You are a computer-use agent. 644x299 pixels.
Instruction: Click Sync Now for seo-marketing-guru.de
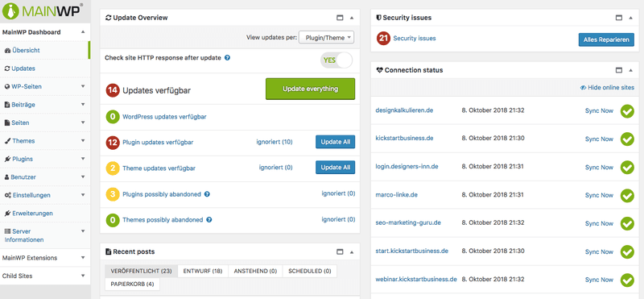[x=599, y=223]
